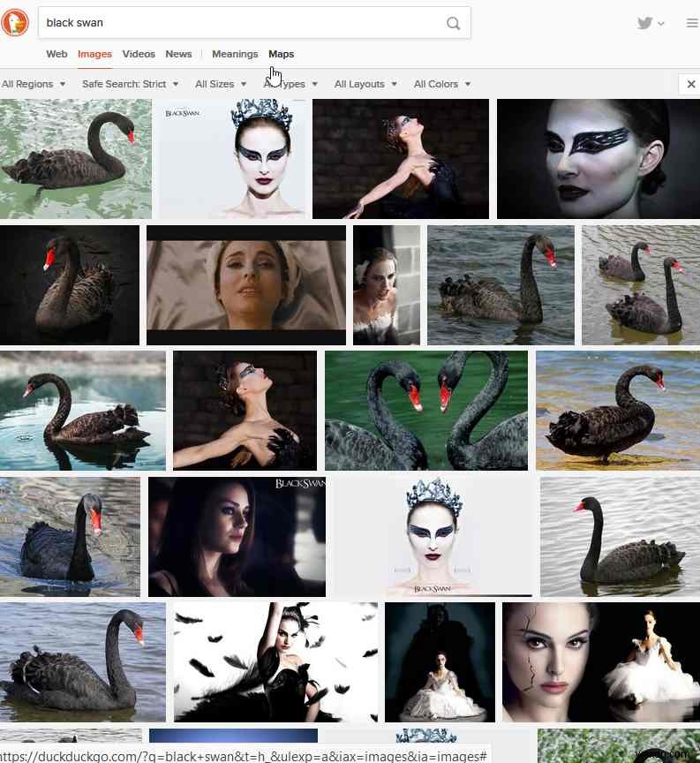The width and height of the screenshot is (700, 763).
Task: Open ballerina in white feathers narrow thumbnail
Action: pyautogui.click(x=387, y=284)
